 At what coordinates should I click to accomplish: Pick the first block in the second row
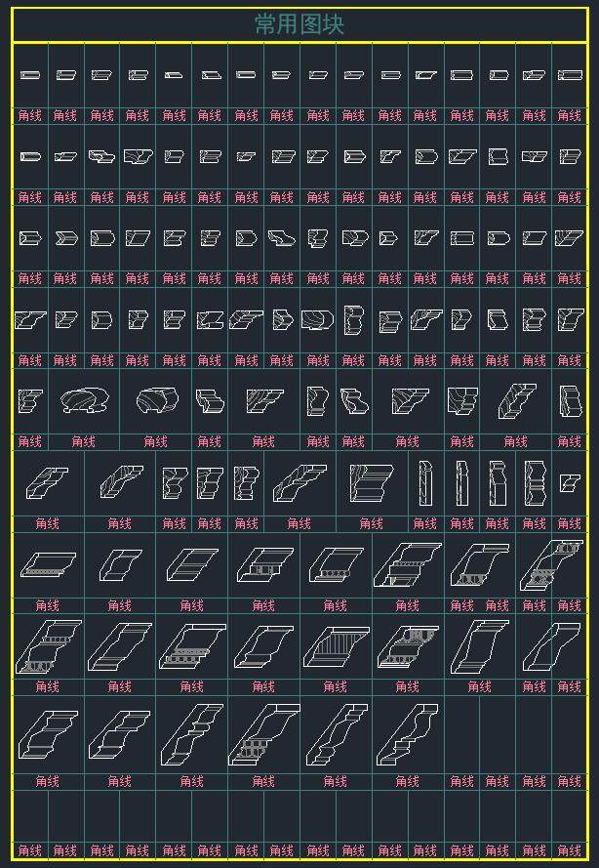click(x=29, y=156)
